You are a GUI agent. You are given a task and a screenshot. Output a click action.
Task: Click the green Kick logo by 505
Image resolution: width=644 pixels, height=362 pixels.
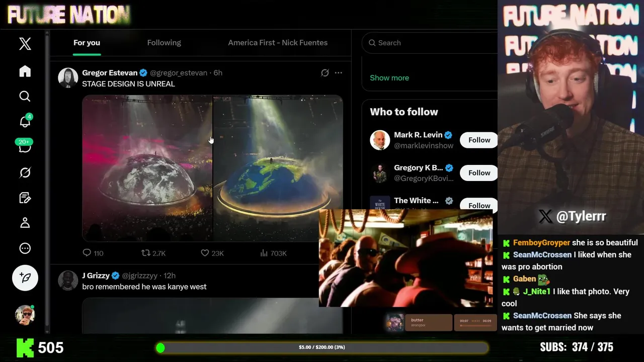pos(25,347)
